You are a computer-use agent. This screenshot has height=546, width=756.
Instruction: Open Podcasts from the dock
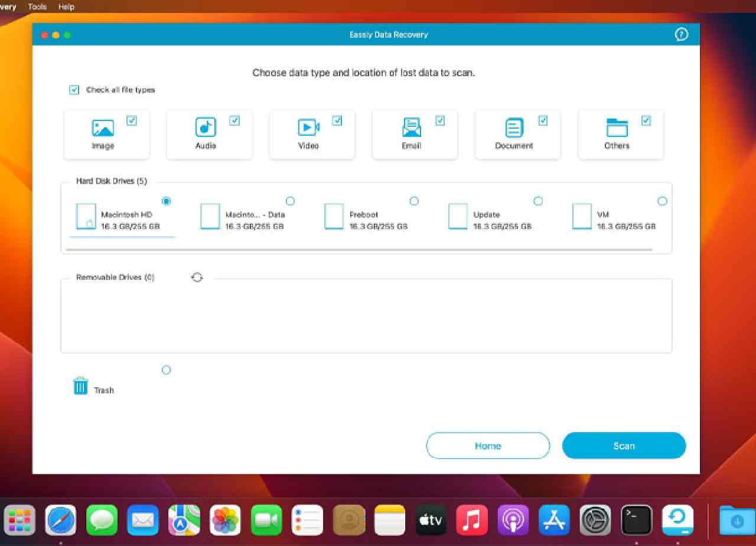point(513,521)
